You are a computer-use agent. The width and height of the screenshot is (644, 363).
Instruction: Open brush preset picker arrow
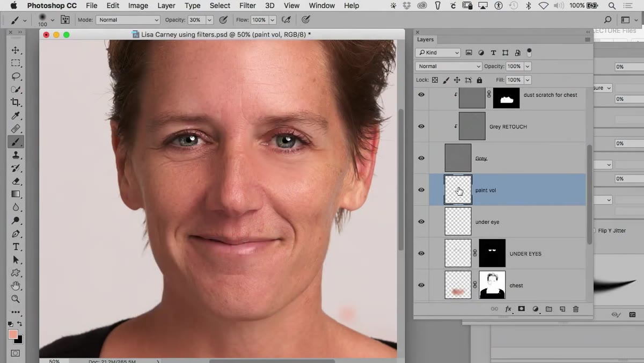pos(52,20)
